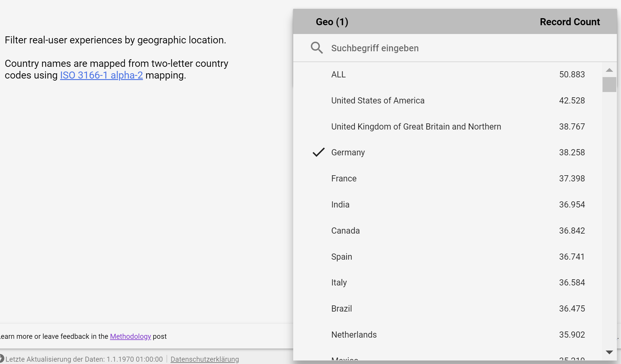Open the ISO 3166-1 alpha-2 link
This screenshot has height=364, width=621.
pos(101,75)
